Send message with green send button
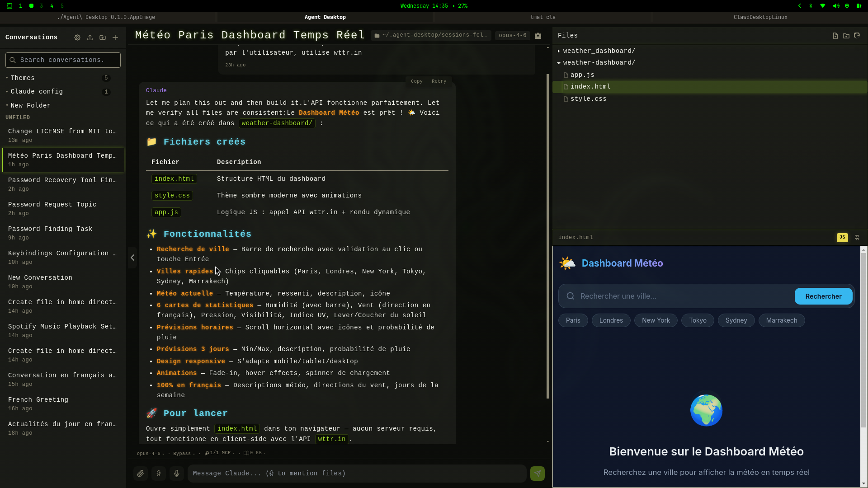Image resolution: width=868 pixels, height=488 pixels. [538, 474]
